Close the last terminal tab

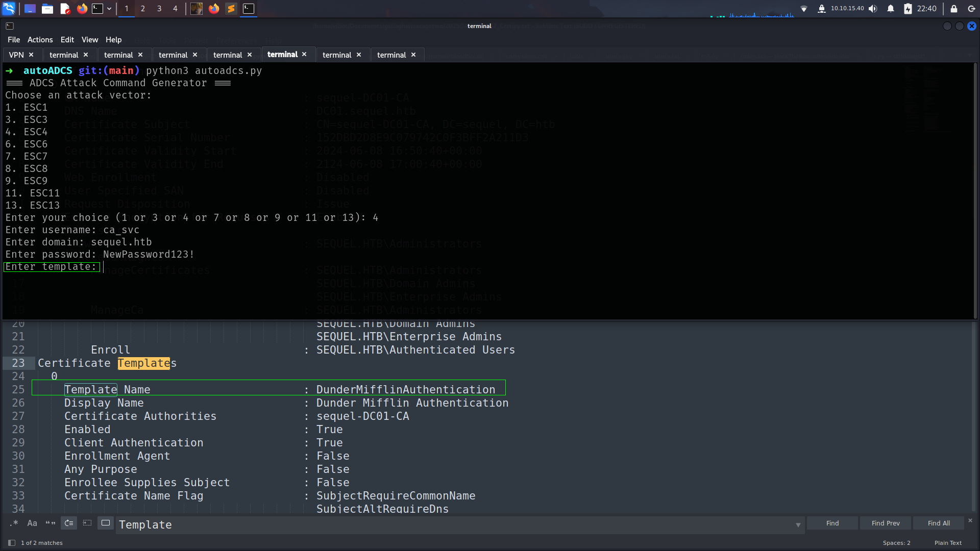click(413, 55)
